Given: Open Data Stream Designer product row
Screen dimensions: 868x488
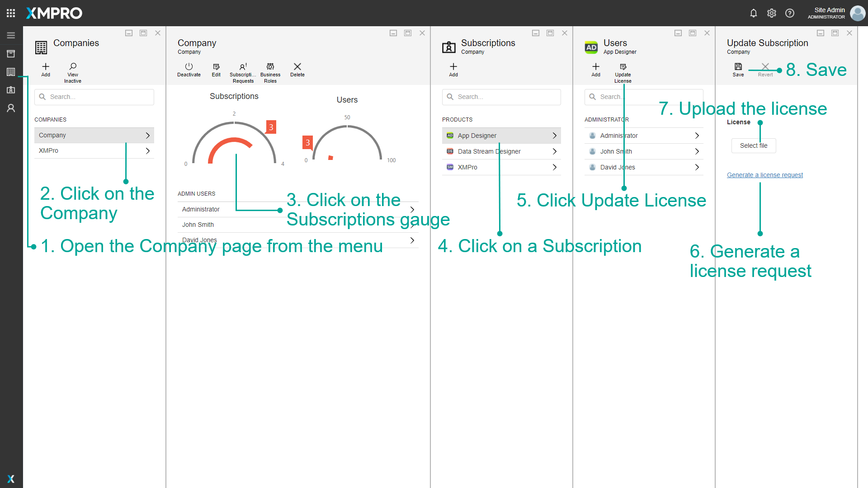Looking at the screenshot, I should (501, 151).
